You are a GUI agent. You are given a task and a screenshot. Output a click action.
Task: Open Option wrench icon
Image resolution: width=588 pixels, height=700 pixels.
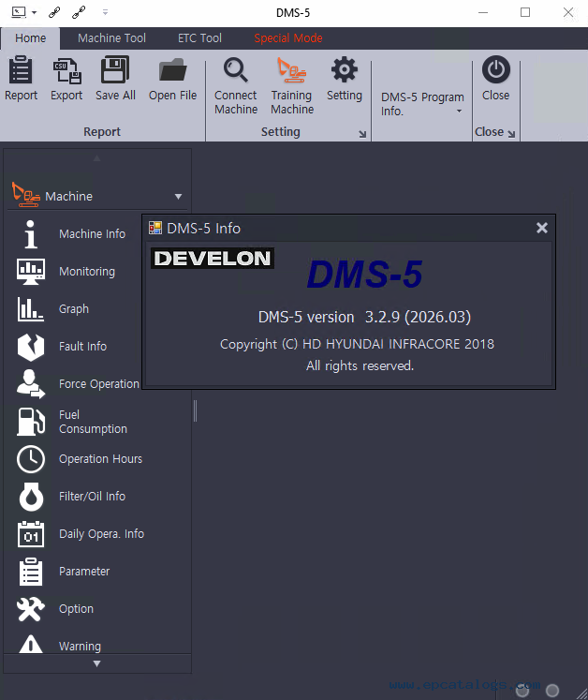pos(30,609)
